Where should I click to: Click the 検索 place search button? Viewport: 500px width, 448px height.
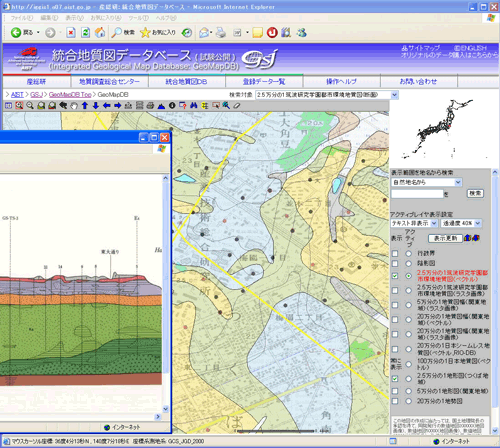[x=475, y=193]
